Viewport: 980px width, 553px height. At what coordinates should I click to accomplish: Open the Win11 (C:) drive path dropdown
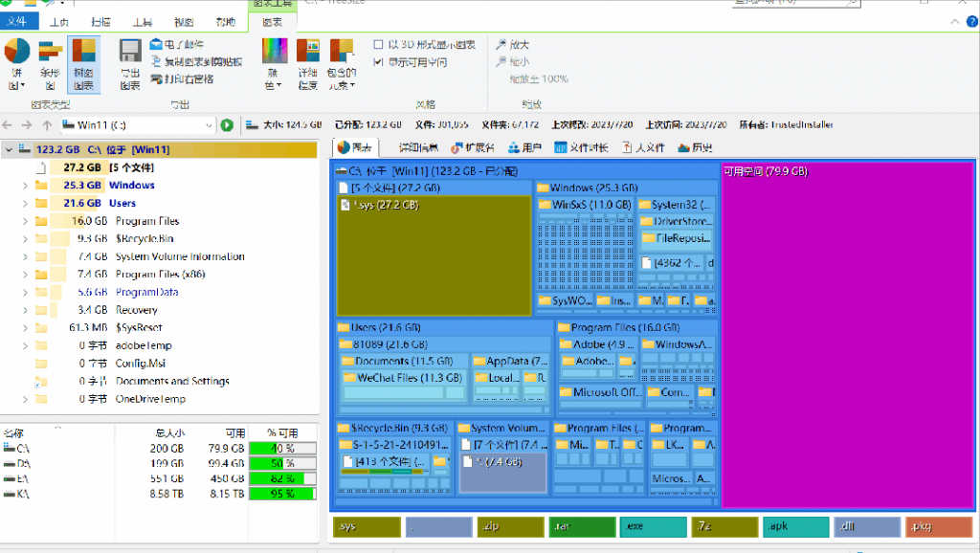pos(209,124)
